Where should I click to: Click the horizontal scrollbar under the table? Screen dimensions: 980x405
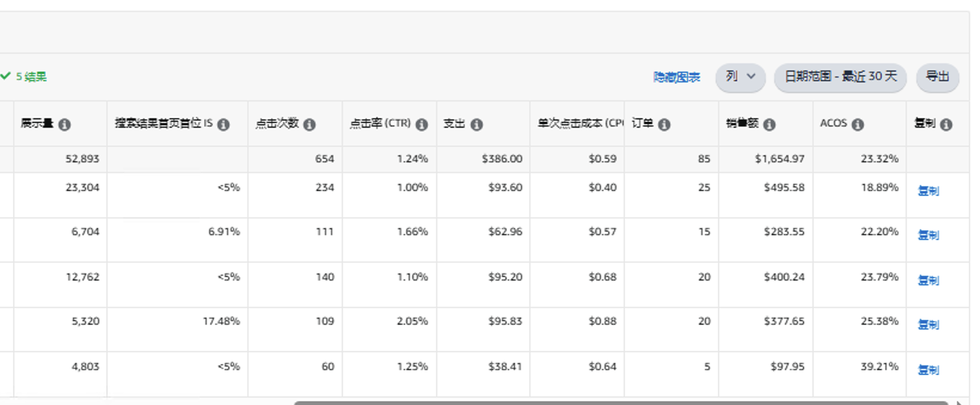(x=621, y=403)
